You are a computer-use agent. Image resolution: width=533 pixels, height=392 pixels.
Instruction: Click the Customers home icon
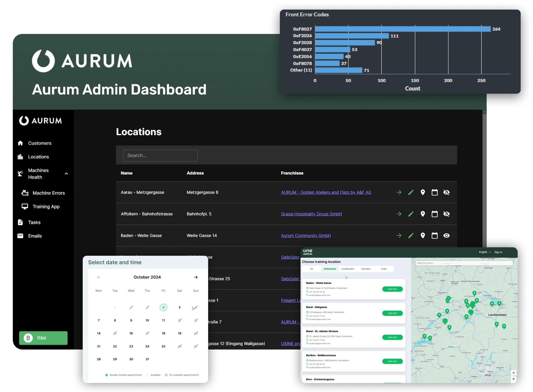[20, 143]
